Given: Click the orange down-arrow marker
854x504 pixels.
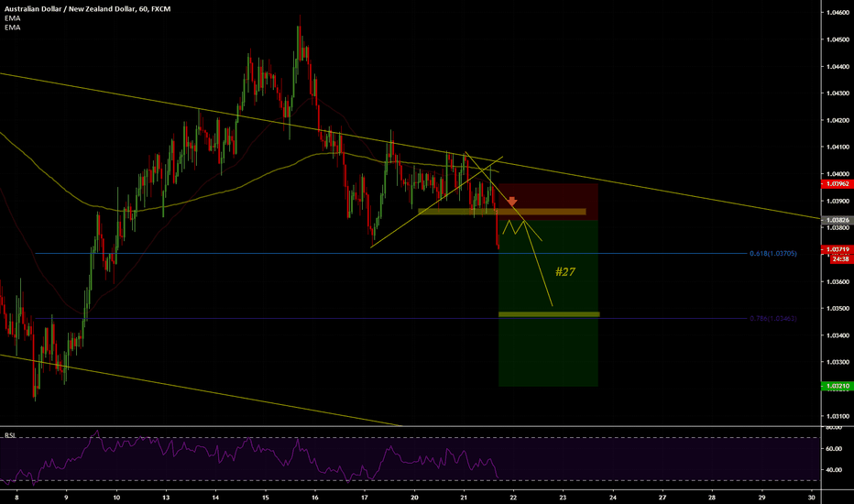Looking at the screenshot, I should pos(513,201).
